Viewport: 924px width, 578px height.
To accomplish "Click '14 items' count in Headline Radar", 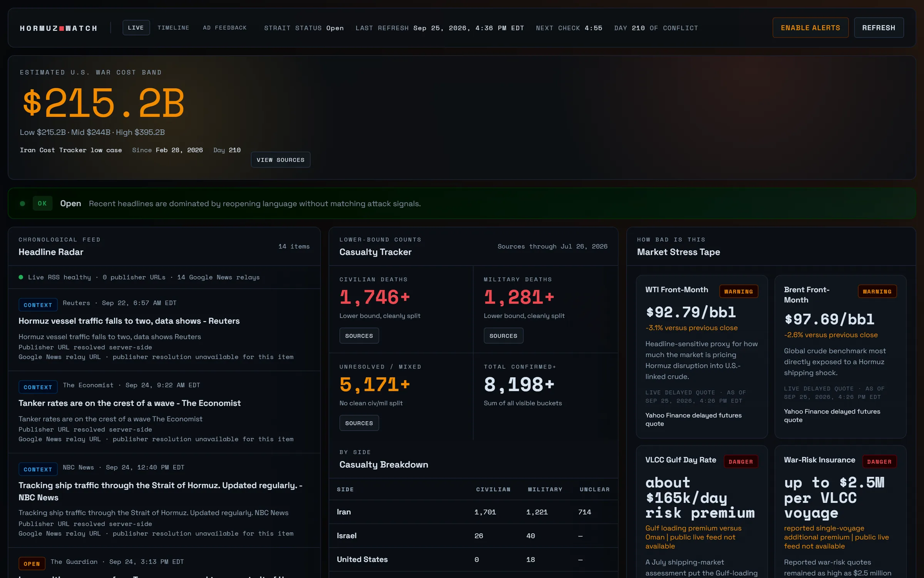I will click(294, 246).
